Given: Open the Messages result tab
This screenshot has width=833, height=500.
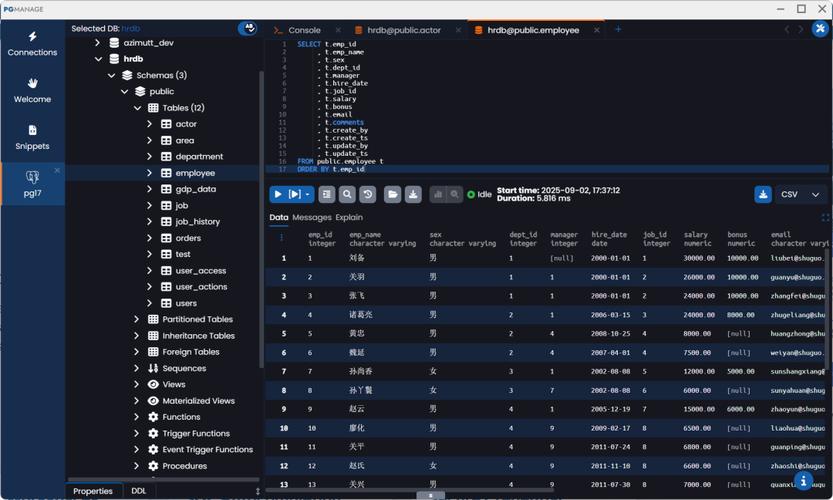Looking at the screenshot, I should 311,217.
